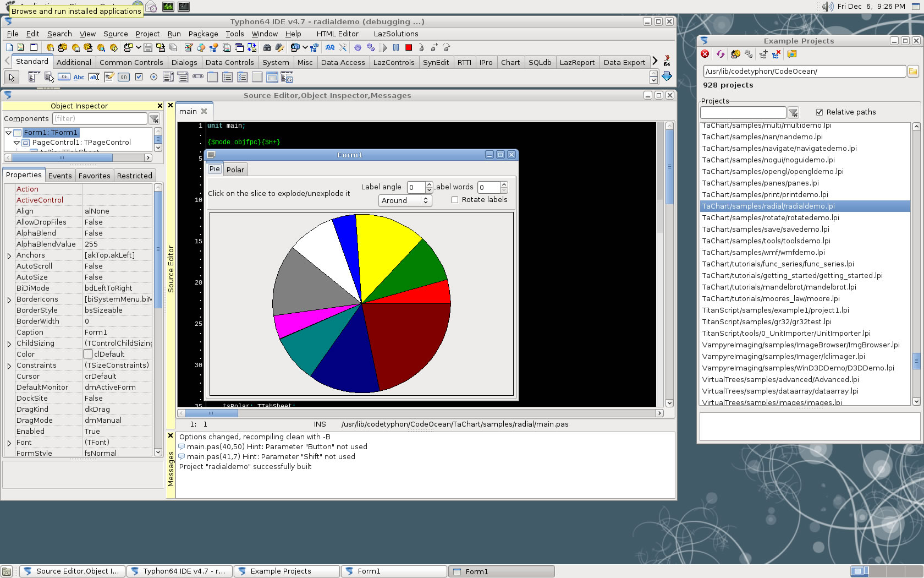Viewport: 924px width, 578px height.
Task: Click the browse folder button beside directory path
Action: 912,71
